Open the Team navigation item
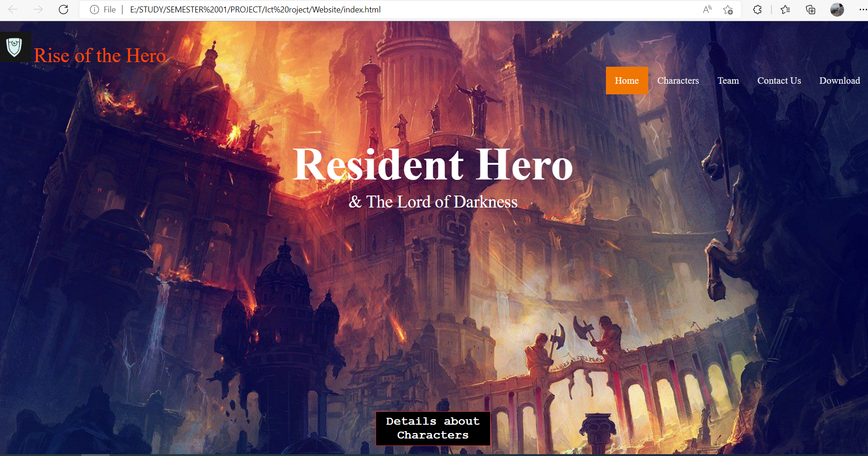This screenshot has width=868, height=456. click(x=728, y=81)
